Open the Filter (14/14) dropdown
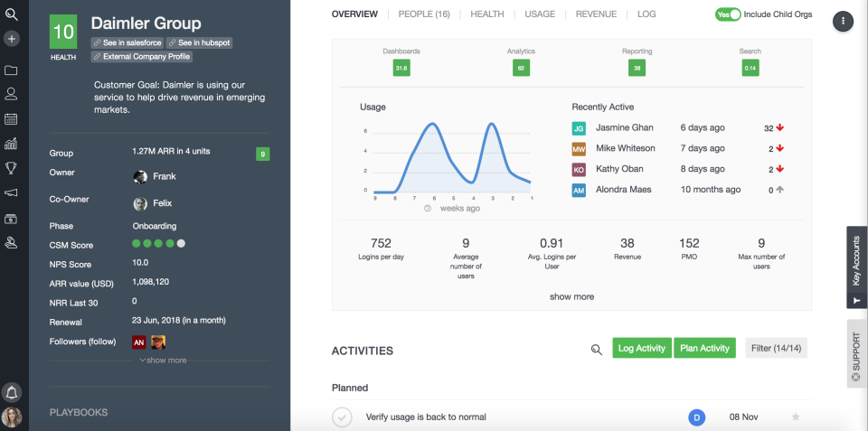 (x=776, y=348)
